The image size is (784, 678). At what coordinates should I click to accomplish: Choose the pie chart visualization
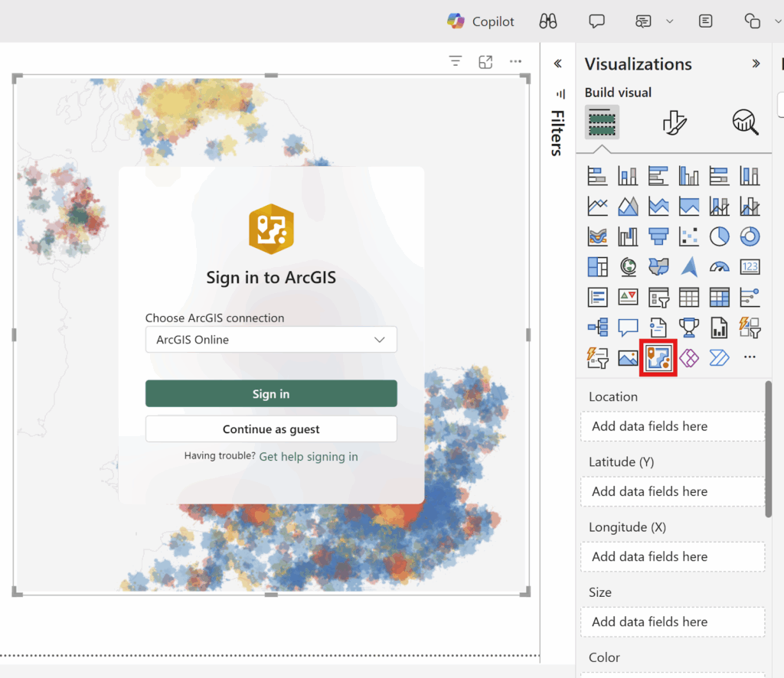click(x=719, y=237)
